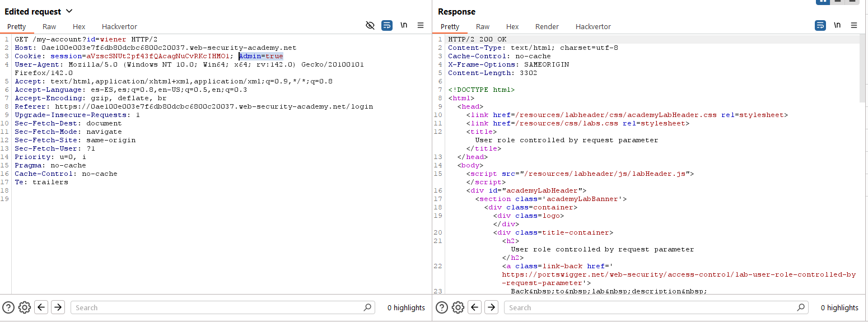868x322 pixels.
Task: Select the response Hex tab
Action: (512, 26)
